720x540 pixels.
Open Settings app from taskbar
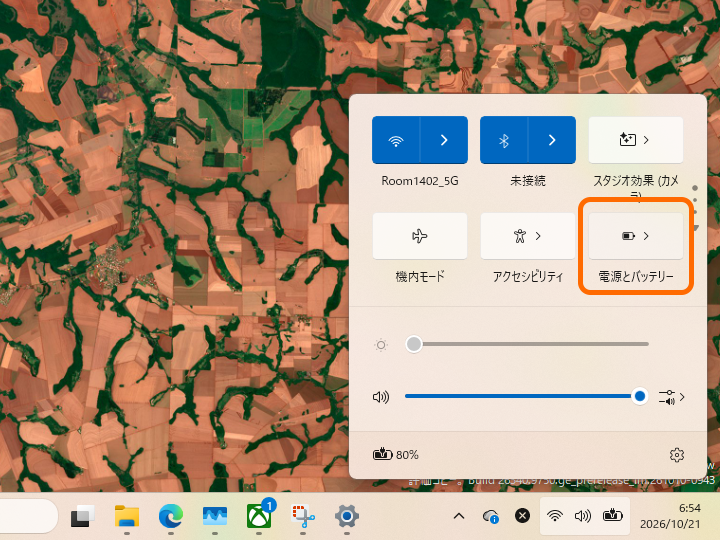coord(347,517)
